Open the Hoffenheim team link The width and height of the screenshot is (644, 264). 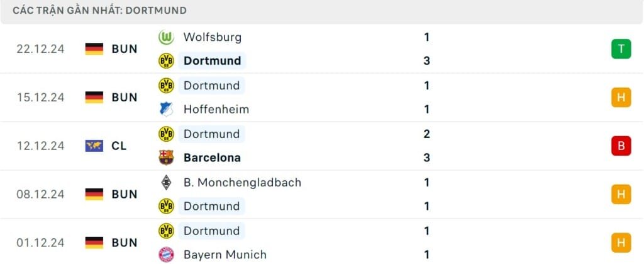216,110
